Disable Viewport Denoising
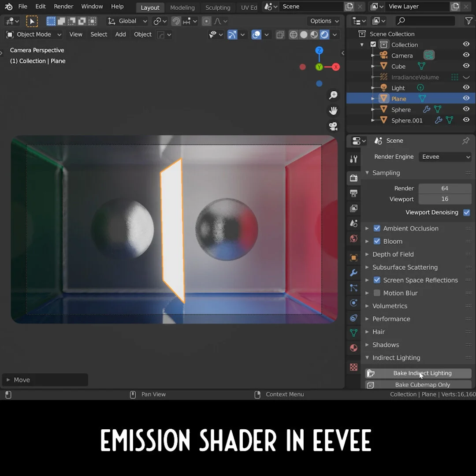The image size is (476, 476). point(466,212)
